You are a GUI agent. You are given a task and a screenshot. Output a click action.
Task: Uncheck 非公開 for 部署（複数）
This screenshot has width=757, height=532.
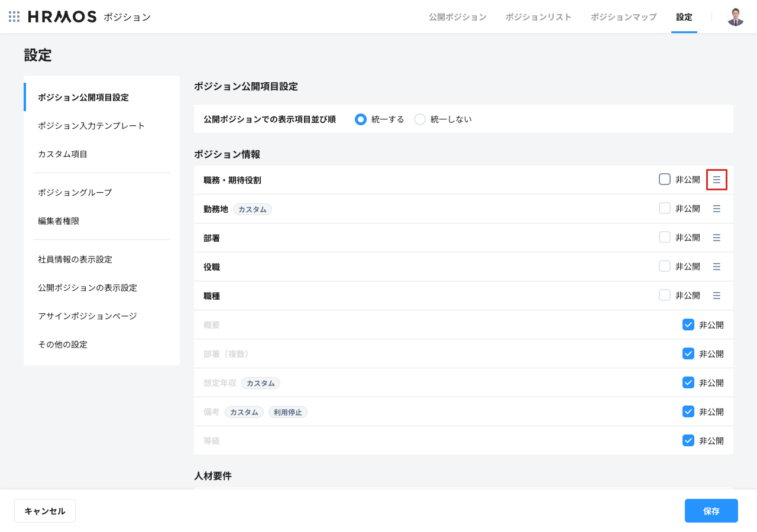(688, 353)
